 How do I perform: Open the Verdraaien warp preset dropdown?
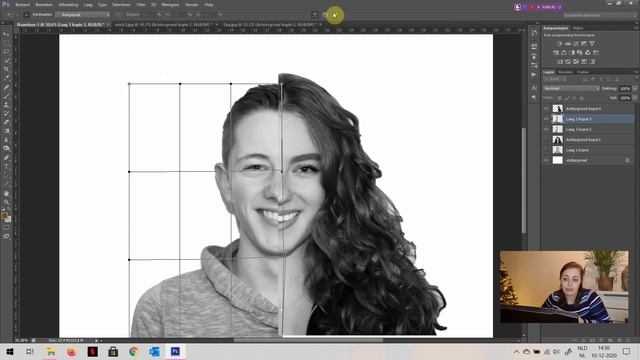pos(82,15)
